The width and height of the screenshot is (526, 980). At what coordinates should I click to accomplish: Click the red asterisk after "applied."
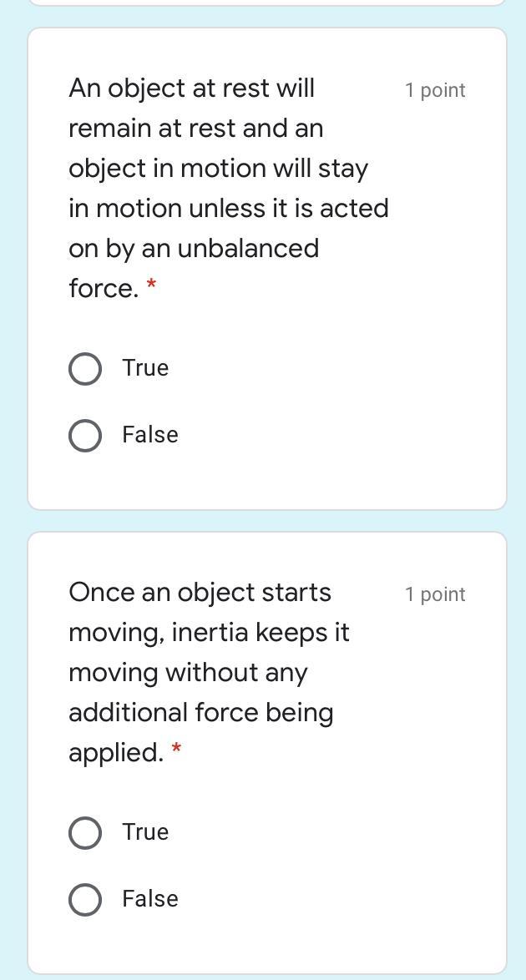(176, 750)
